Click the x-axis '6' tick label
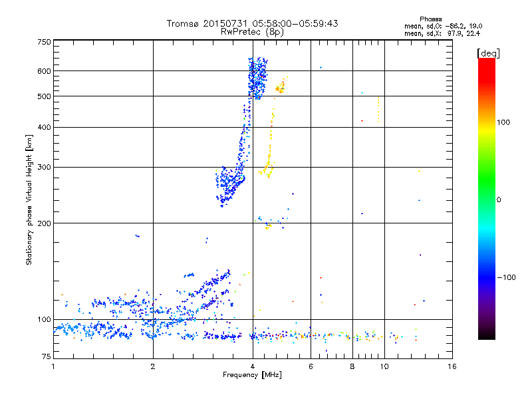This screenshot has width=532, height=399. [311, 366]
